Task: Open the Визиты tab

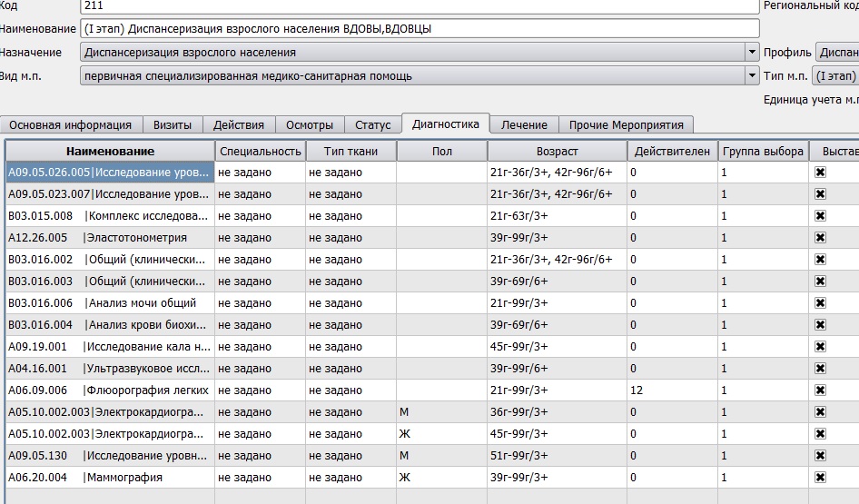Action: [172, 125]
